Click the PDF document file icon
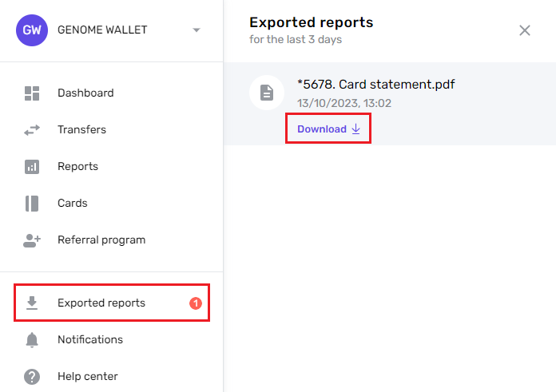556x392 pixels. coord(267,93)
